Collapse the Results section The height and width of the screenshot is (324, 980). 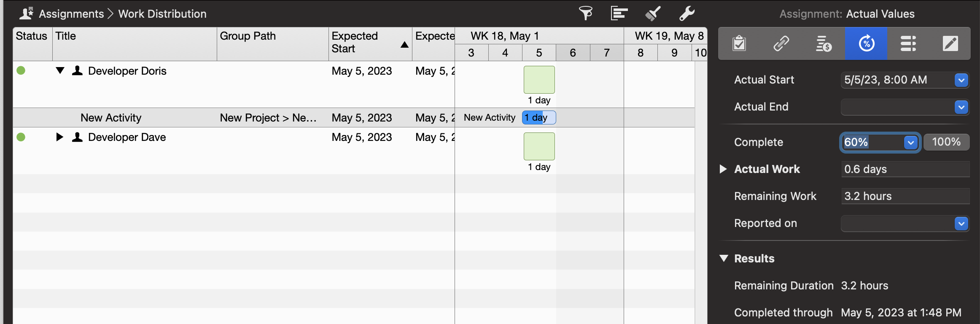tap(724, 258)
